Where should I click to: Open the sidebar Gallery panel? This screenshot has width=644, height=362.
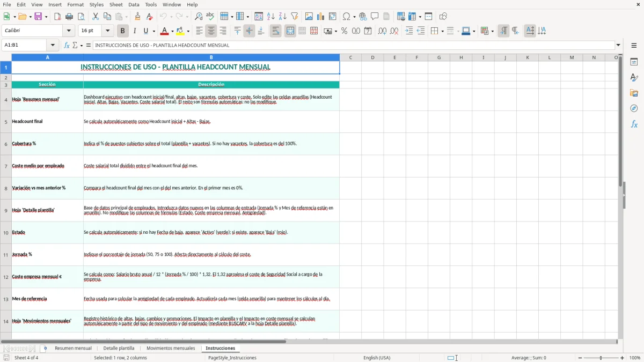click(x=634, y=93)
